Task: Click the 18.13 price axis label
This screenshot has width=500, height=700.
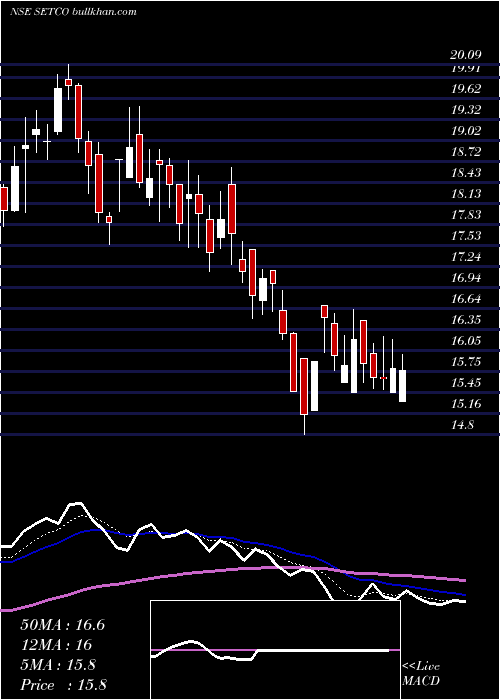Action: pyautogui.click(x=467, y=194)
